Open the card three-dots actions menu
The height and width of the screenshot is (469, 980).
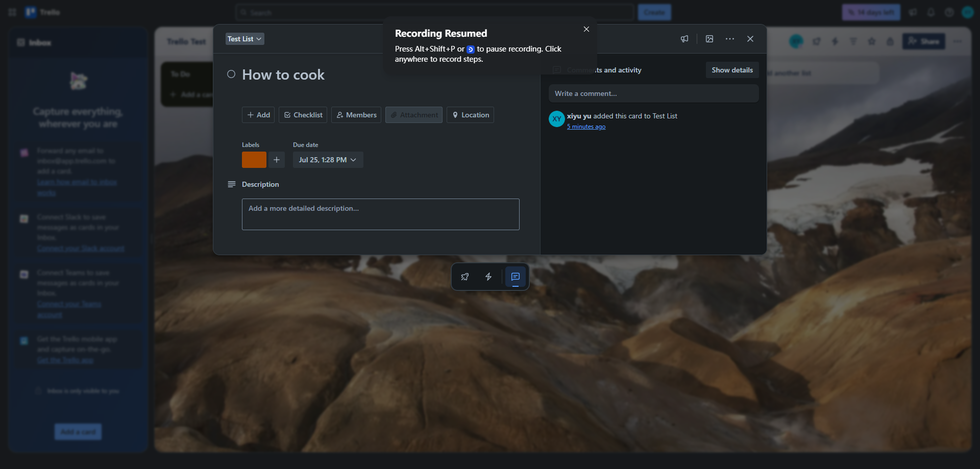click(x=730, y=39)
